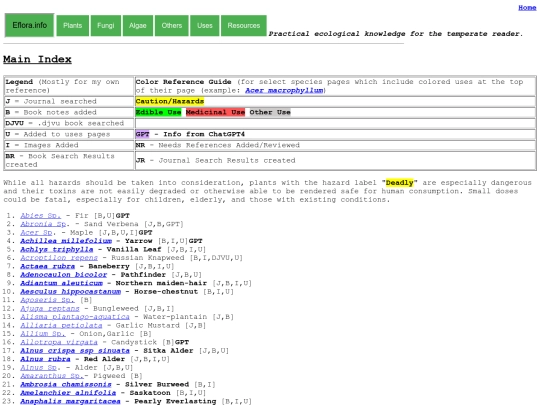This screenshot has width=540, height=405.
Task: Click the purple GPT legend label
Action: pos(143,134)
